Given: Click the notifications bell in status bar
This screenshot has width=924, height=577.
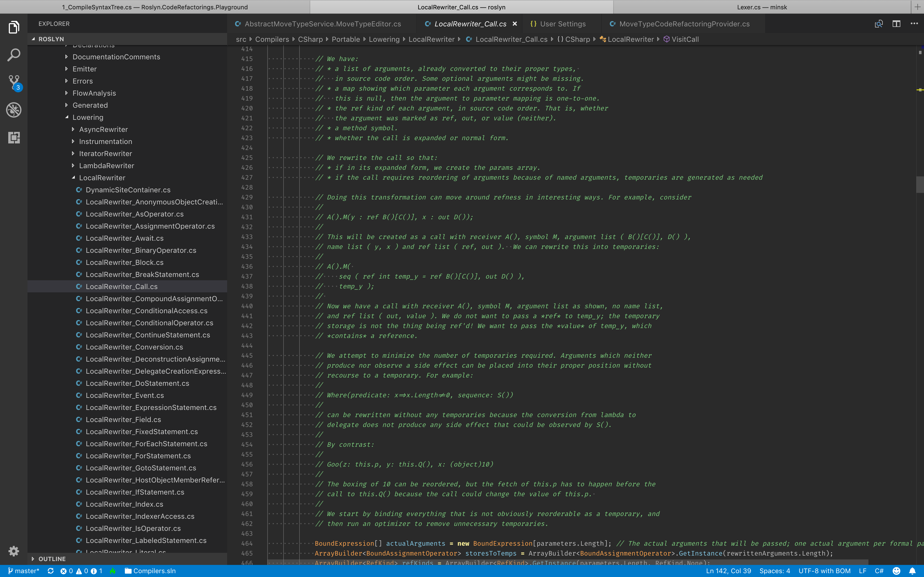Looking at the screenshot, I should tap(912, 571).
